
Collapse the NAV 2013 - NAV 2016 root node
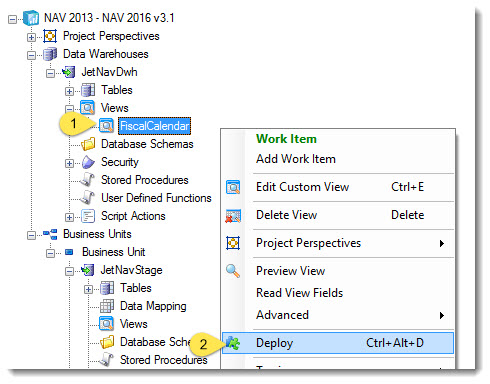[x=12, y=19]
